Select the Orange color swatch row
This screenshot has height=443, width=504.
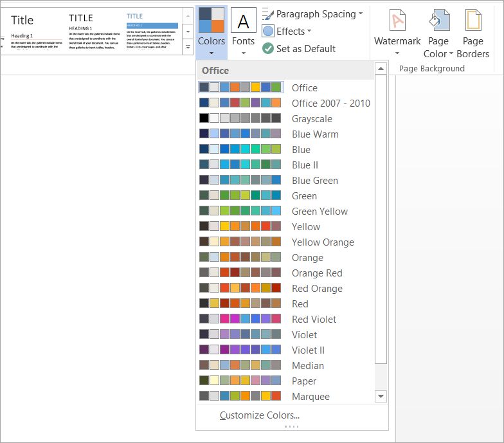coord(240,257)
